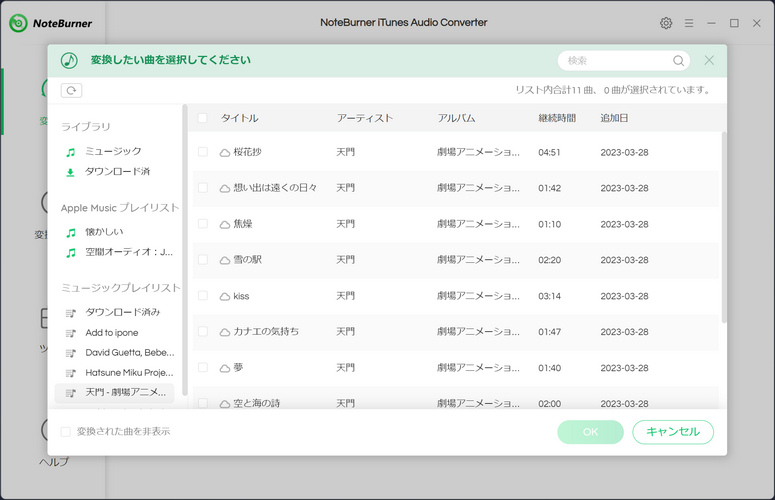The width and height of the screenshot is (775, 500).
Task: Open the settings gear icon
Action: click(x=666, y=23)
